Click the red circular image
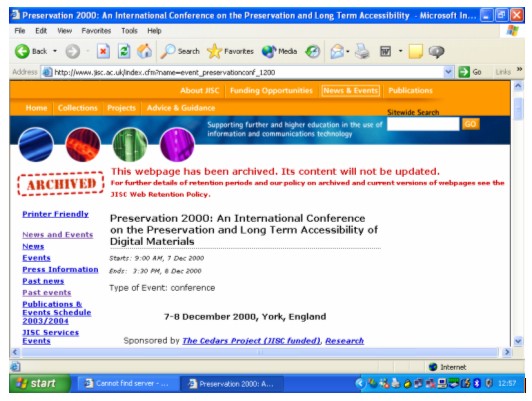Image resolution: width=532 pixels, height=401 pixels. tap(83, 145)
